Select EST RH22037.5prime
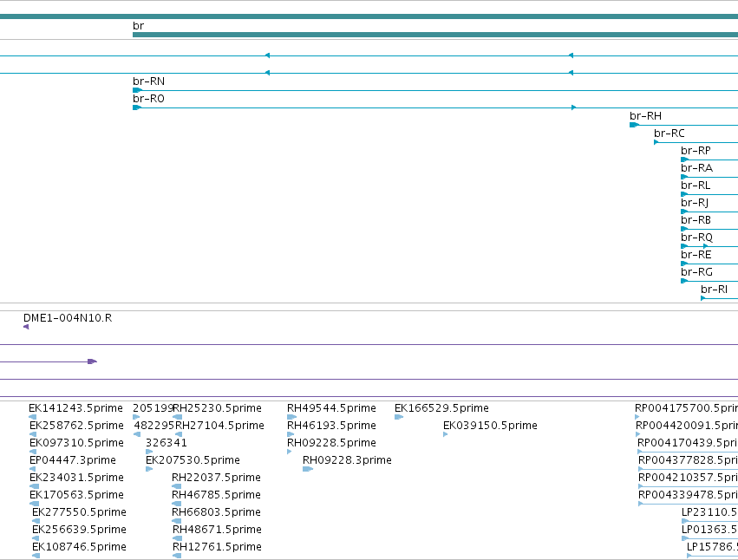 (x=216, y=479)
